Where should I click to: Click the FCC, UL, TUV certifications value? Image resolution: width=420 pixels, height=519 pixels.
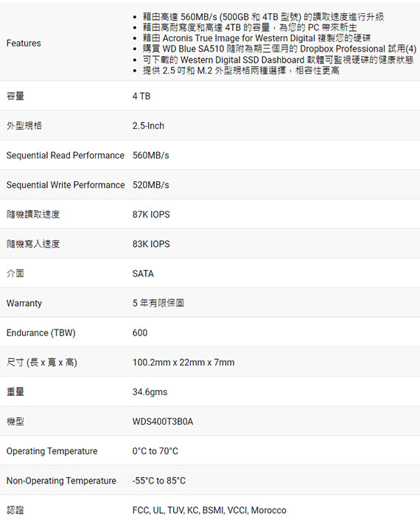209,510
